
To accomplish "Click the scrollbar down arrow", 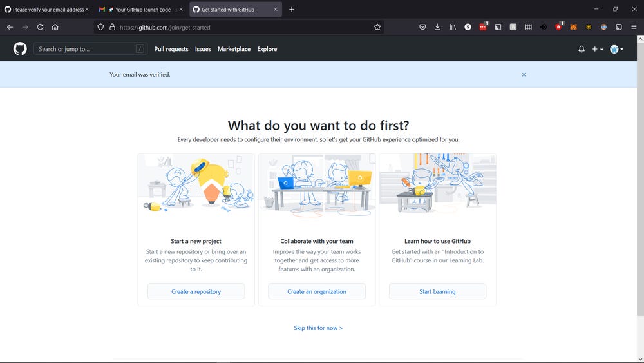I will click(x=640, y=359).
